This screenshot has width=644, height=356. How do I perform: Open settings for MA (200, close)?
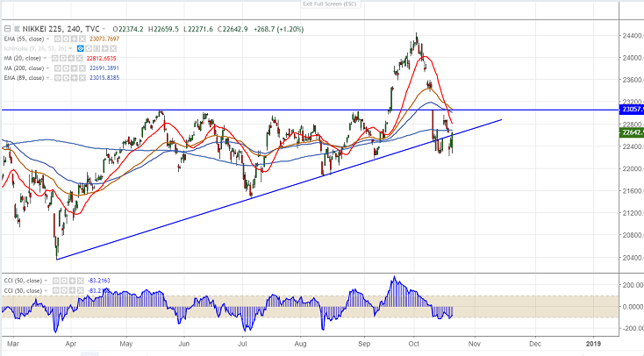tap(66, 68)
